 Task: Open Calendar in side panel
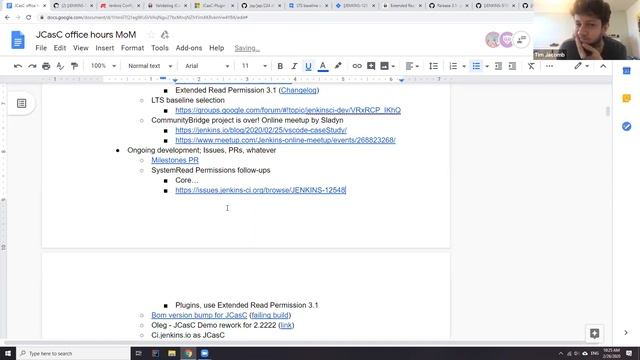627,71
